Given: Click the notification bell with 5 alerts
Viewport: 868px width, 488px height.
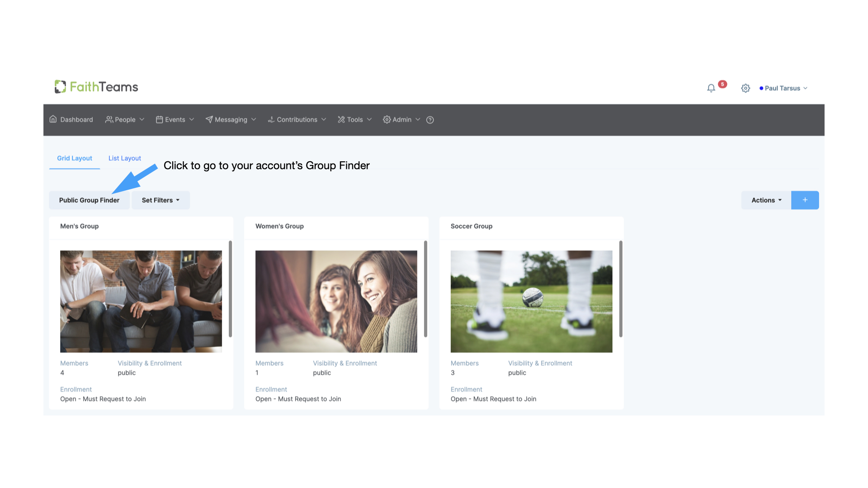Looking at the screenshot, I should click(x=711, y=88).
